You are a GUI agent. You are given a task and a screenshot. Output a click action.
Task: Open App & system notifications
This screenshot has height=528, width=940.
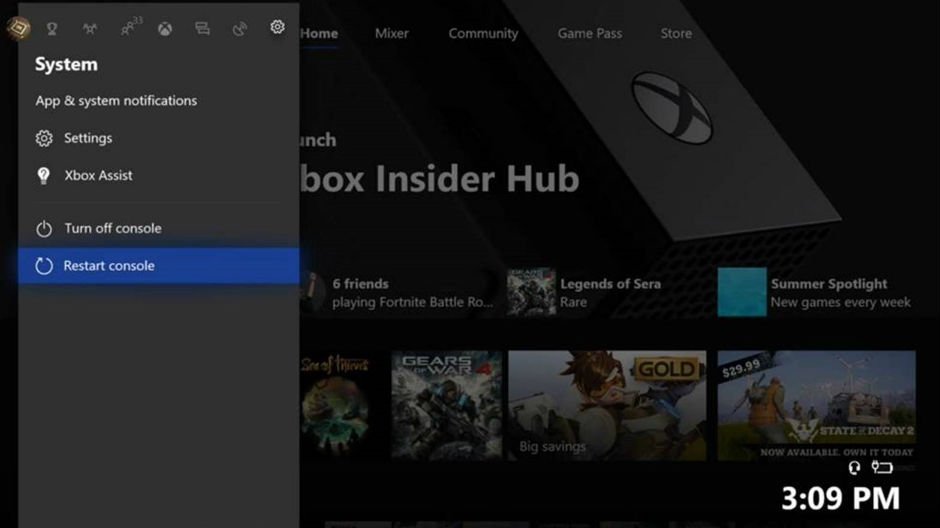pos(116,101)
